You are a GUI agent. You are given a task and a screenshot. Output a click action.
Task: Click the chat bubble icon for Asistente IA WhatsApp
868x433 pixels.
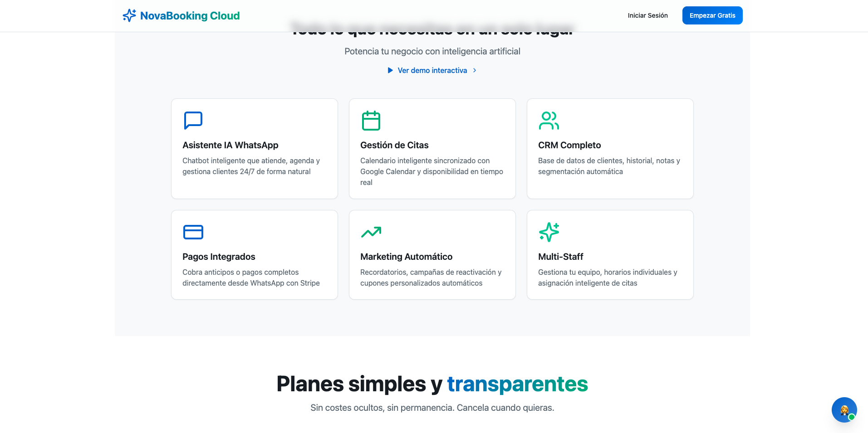coord(193,121)
